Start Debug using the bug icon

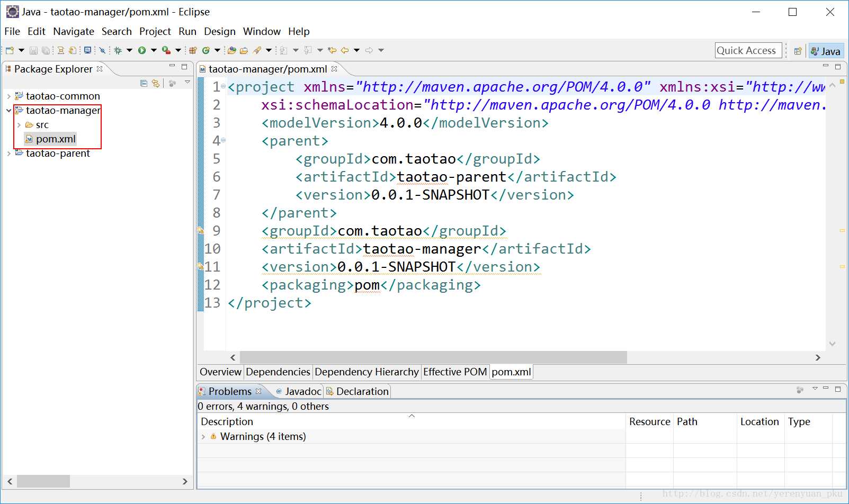coord(118,50)
